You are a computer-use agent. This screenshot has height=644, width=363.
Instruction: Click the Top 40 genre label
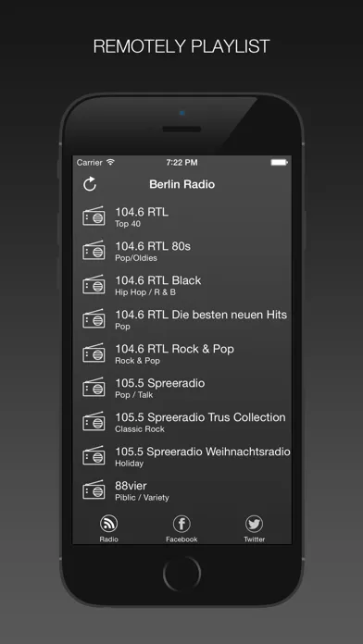click(128, 224)
